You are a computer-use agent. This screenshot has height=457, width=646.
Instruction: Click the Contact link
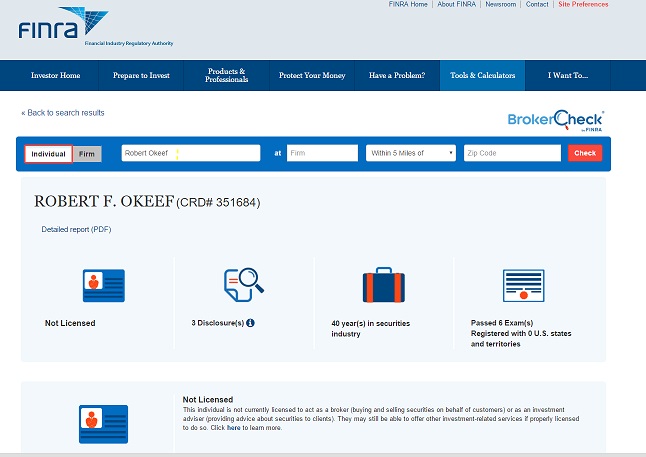[x=537, y=4]
